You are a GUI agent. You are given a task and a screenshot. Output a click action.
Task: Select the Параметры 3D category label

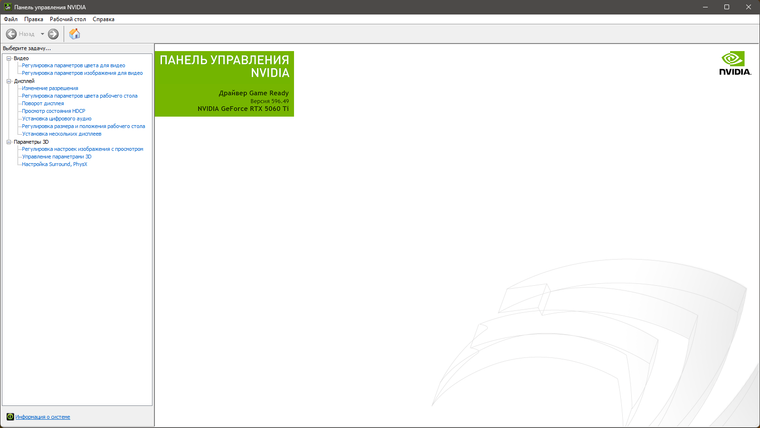(x=31, y=142)
